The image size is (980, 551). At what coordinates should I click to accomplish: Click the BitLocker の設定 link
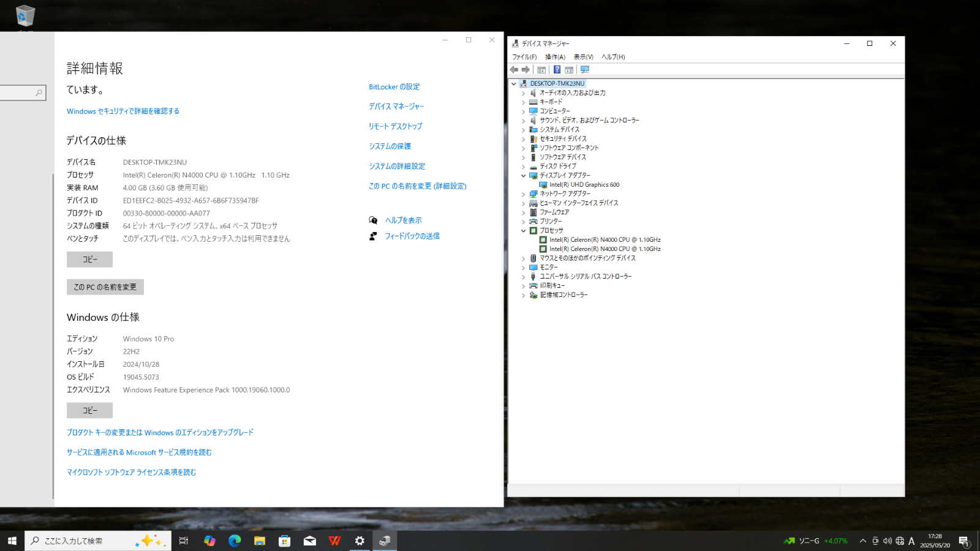click(x=394, y=87)
